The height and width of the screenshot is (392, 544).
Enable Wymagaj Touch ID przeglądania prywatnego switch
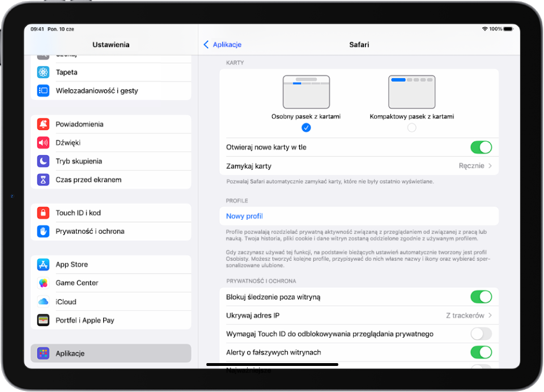[x=481, y=334]
